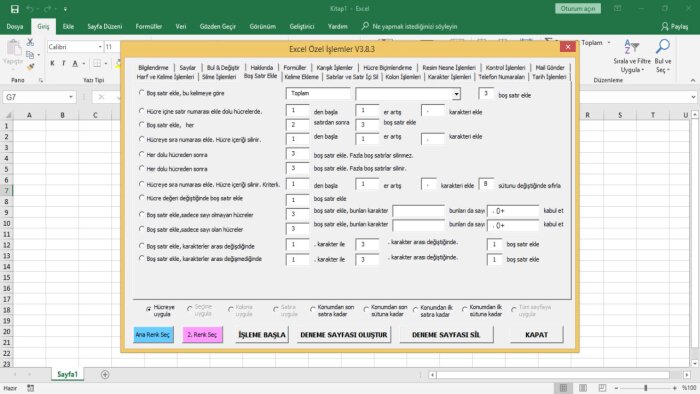Click the Cut scissors icon

[x=30, y=42]
